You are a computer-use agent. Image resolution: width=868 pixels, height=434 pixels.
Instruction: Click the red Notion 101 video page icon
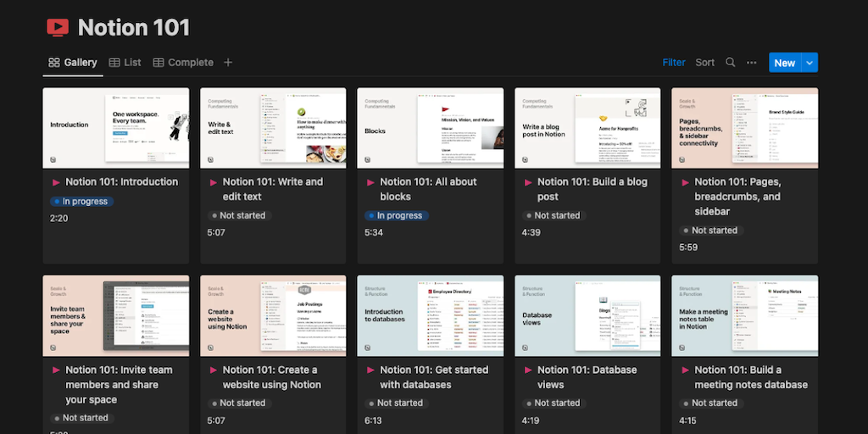tap(58, 27)
